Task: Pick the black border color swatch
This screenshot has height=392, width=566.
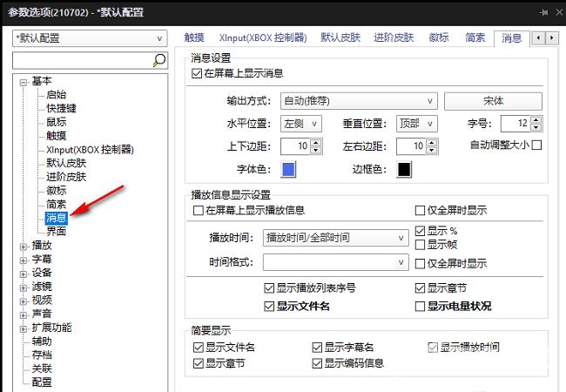Action: [x=404, y=169]
